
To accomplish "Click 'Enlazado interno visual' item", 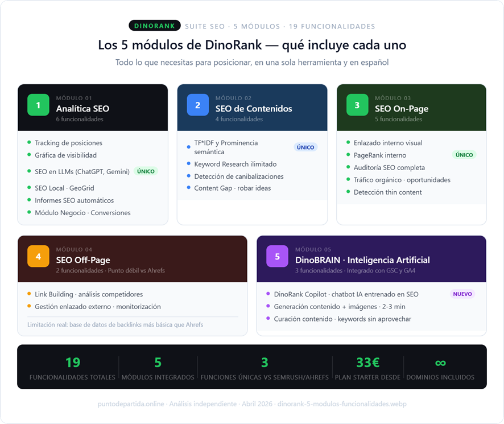I will pyautogui.click(x=388, y=143).
